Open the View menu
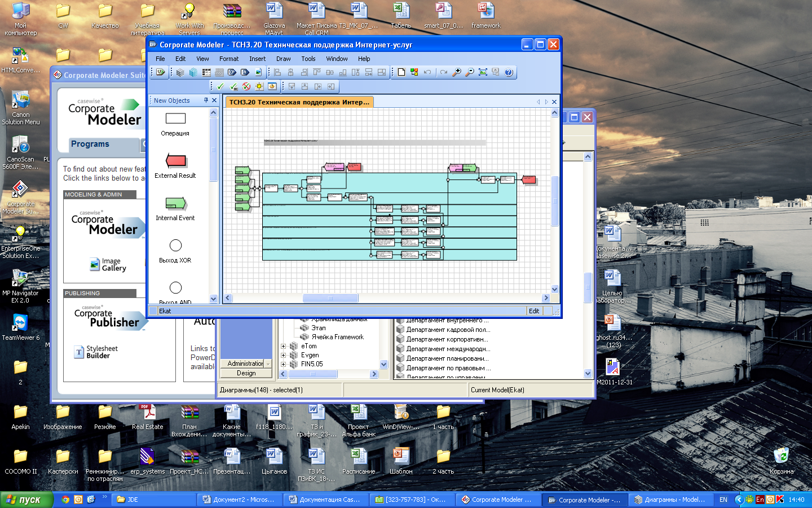 coord(202,59)
